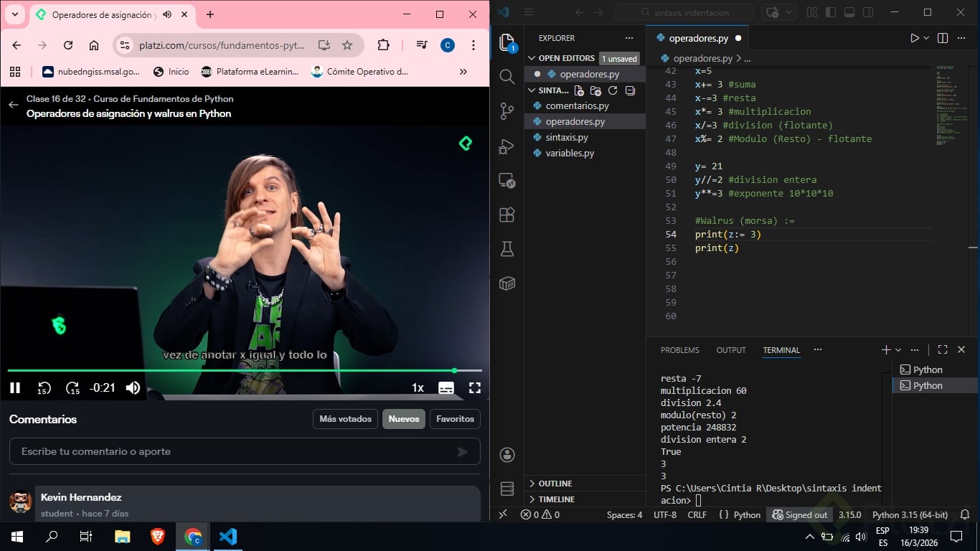Toggle video subtitles
Image resolution: width=980 pixels, height=551 pixels.
click(x=446, y=388)
